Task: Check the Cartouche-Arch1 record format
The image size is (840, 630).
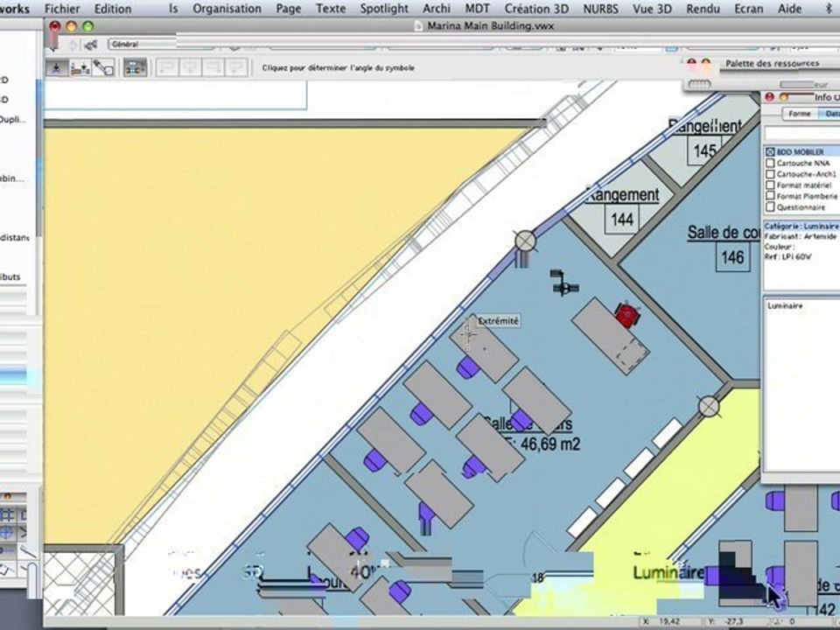Action: click(x=770, y=174)
